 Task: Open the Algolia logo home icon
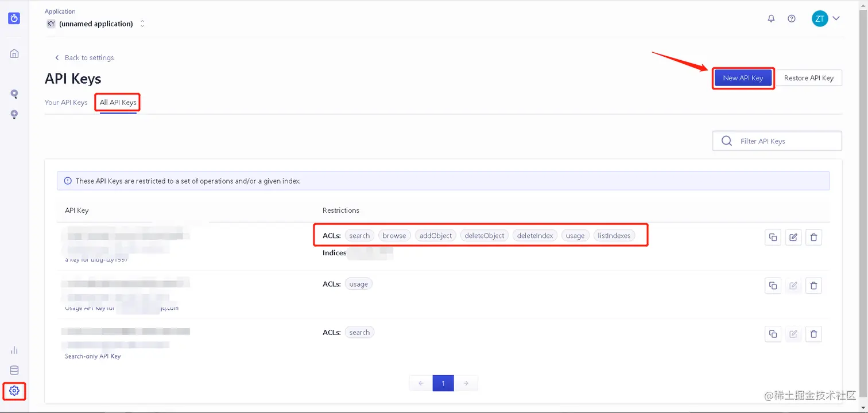[x=14, y=18]
